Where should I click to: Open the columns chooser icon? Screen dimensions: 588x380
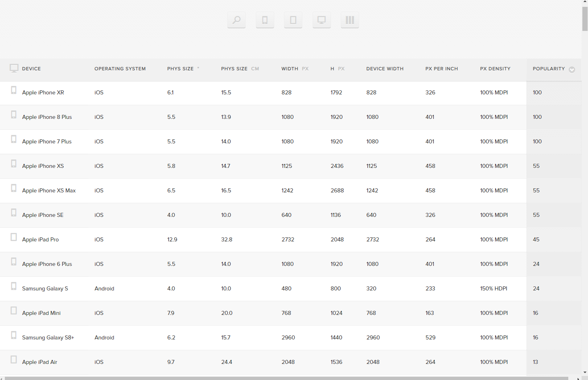coord(350,20)
